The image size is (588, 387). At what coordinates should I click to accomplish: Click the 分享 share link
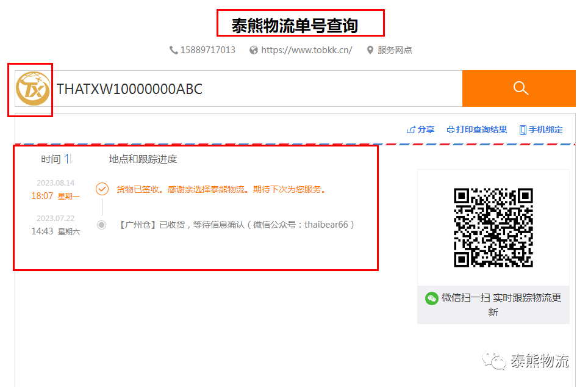(426, 130)
